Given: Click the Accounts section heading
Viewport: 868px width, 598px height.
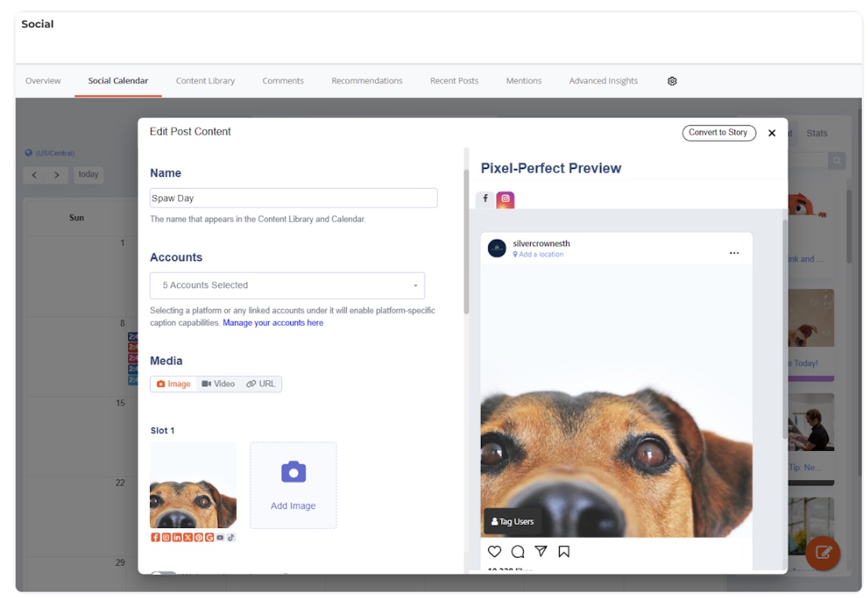Looking at the screenshot, I should (176, 258).
